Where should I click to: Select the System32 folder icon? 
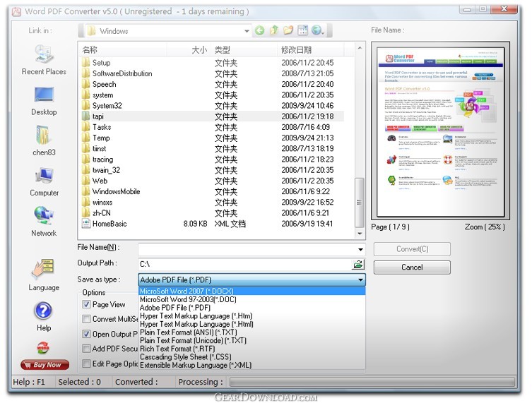(x=85, y=105)
